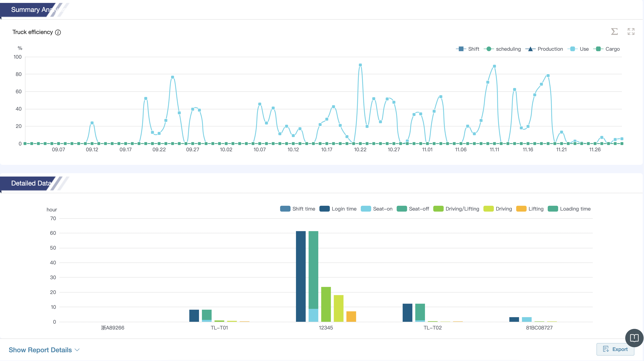
Task: Click the 12345 axis label
Action: pyautogui.click(x=326, y=328)
